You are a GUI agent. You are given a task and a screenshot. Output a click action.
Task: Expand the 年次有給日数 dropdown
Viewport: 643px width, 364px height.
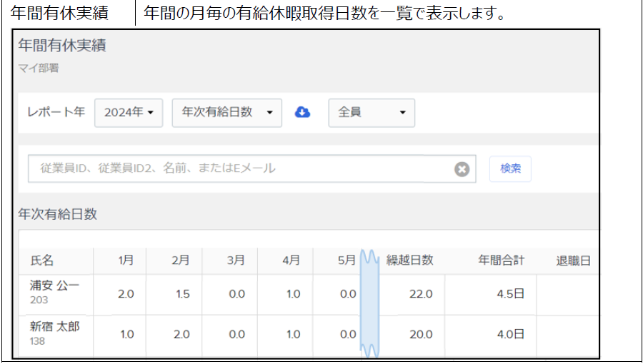pos(227,113)
